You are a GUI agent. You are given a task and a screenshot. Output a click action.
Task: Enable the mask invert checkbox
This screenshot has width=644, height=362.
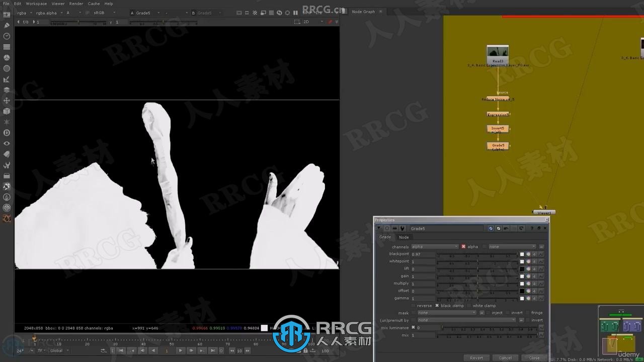(x=507, y=313)
